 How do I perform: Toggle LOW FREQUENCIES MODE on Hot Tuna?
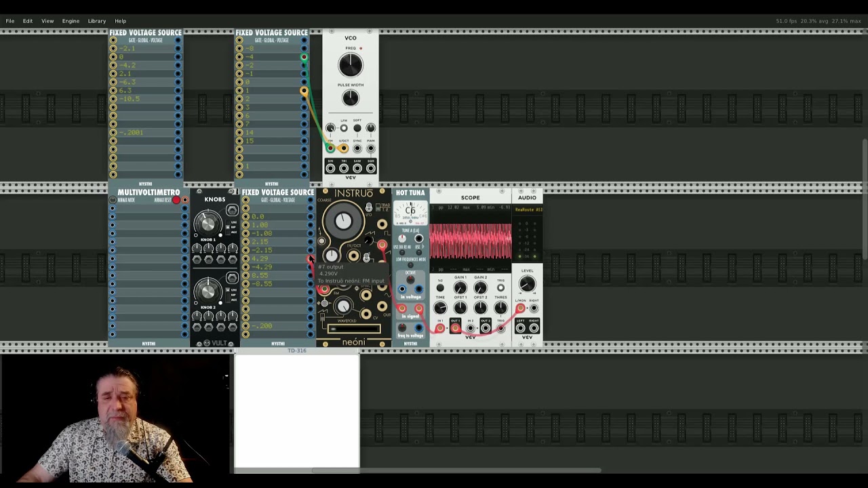pos(410,265)
